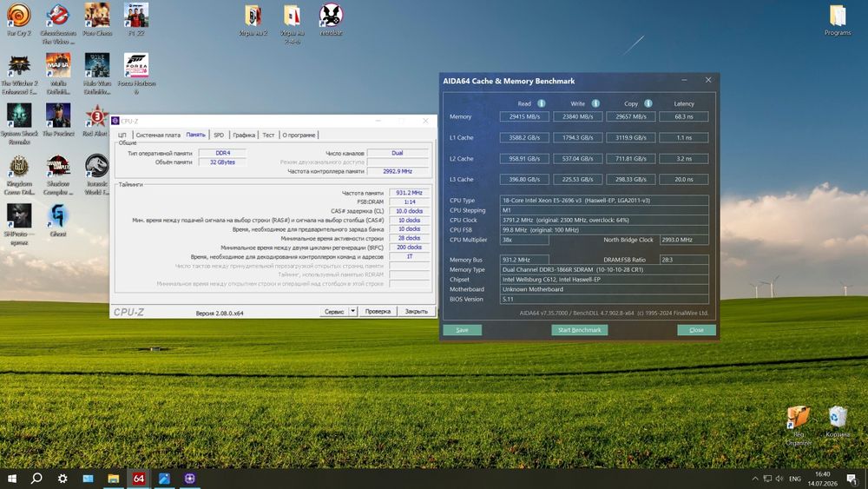Open the notification center icon
This screenshot has width=868, height=489.
click(852, 479)
